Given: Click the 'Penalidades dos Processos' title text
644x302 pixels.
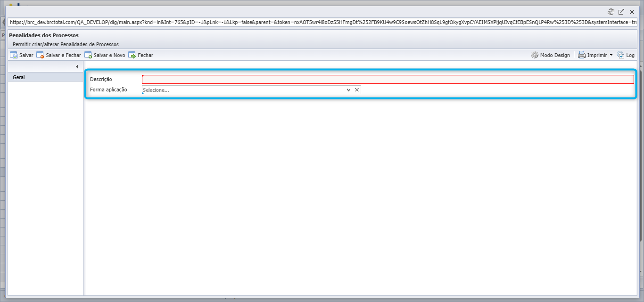Looking at the screenshot, I should (44, 35).
